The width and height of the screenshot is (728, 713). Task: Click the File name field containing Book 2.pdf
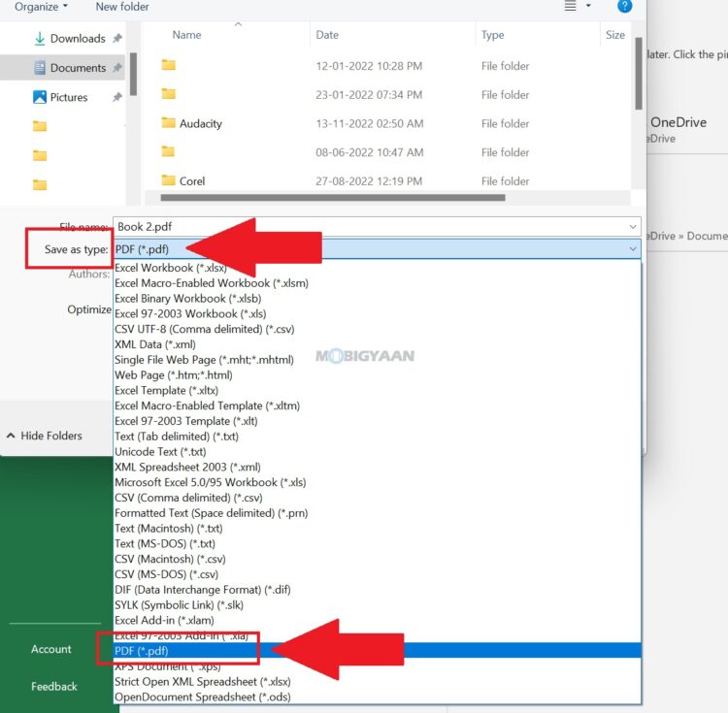point(369,227)
